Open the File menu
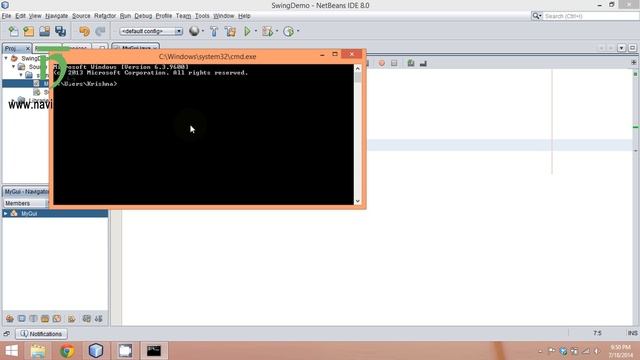This screenshot has width=640, height=360. [6, 16]
